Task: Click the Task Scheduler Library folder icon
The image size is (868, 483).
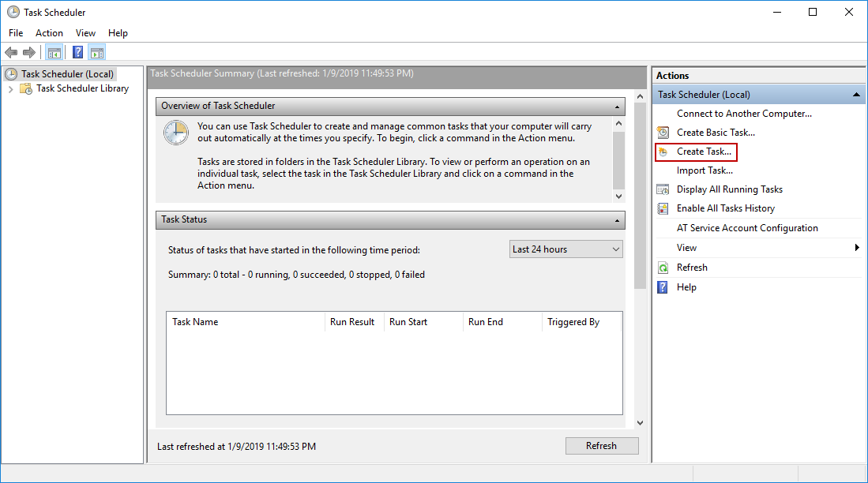Action: [x=25, y=88]
